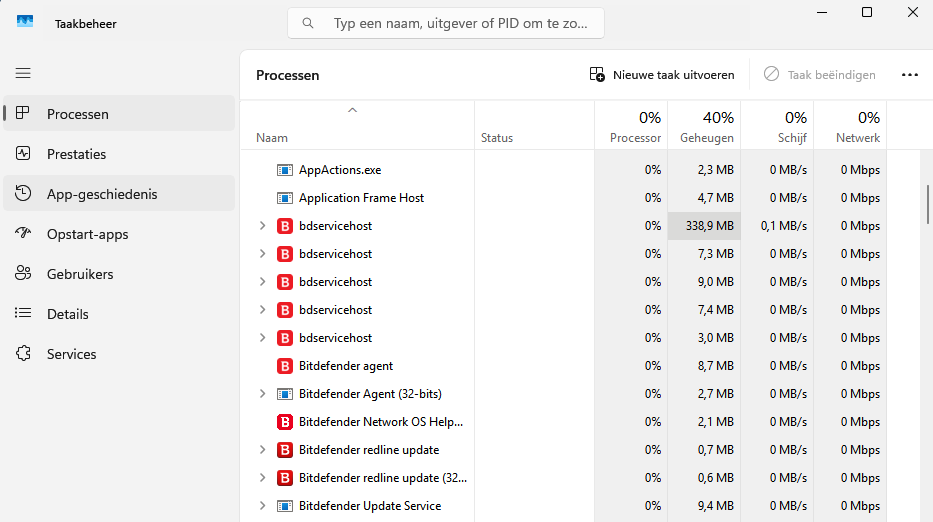Expand Bitdefender redline update using 0,7 MB
This screenshot has height=522, width=933.
click(x=262, y=449)
